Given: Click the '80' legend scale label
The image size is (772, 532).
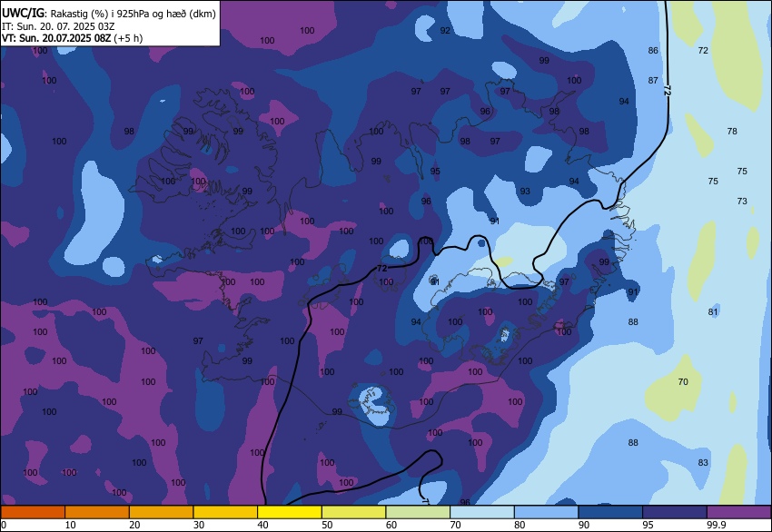Looking at the screenshot, I should pos(520,525).
